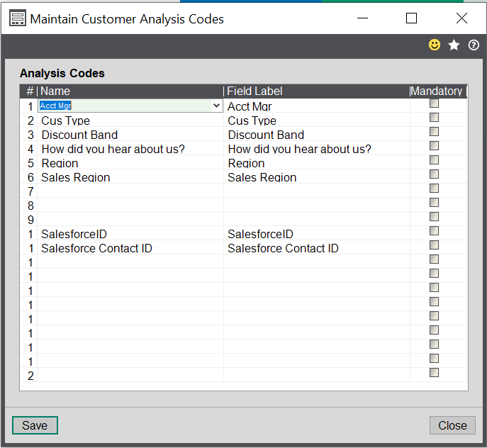Click the smiley face feedback icon
This screenshot has height=448, width=487.
[435, 45]
